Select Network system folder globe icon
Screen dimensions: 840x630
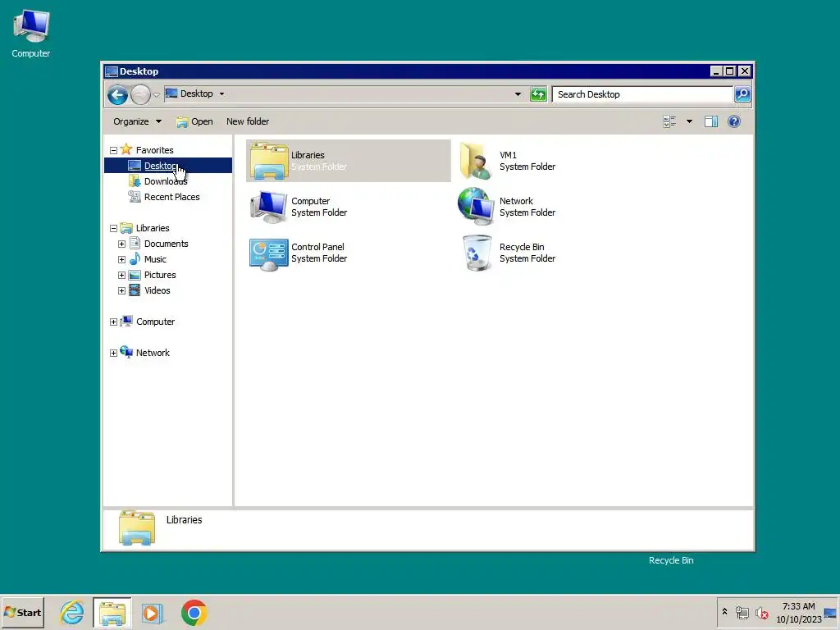[476, 206]
